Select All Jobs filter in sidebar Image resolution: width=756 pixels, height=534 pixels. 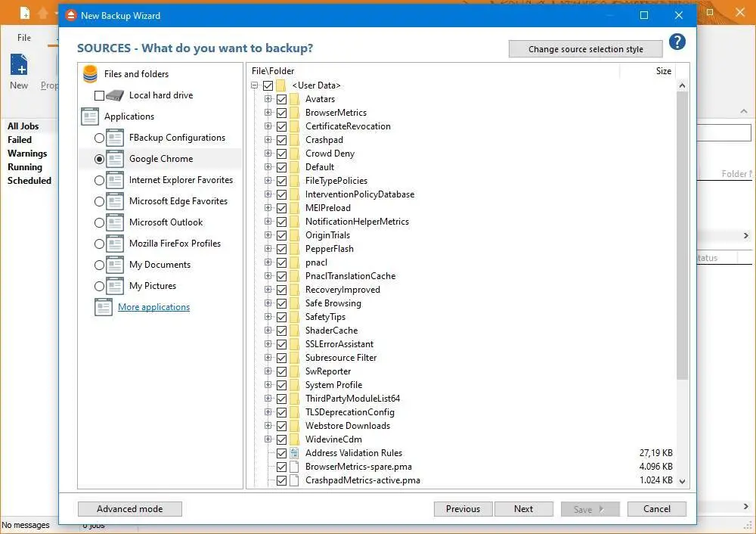[x=23, y=126]
